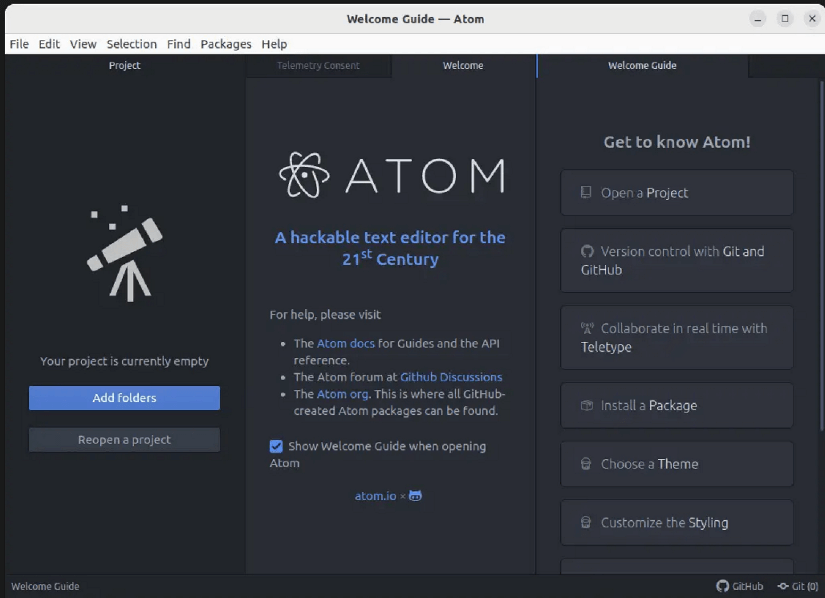825x598 pixels.
Task: Open the Packages menu
Action: [226, 44]
